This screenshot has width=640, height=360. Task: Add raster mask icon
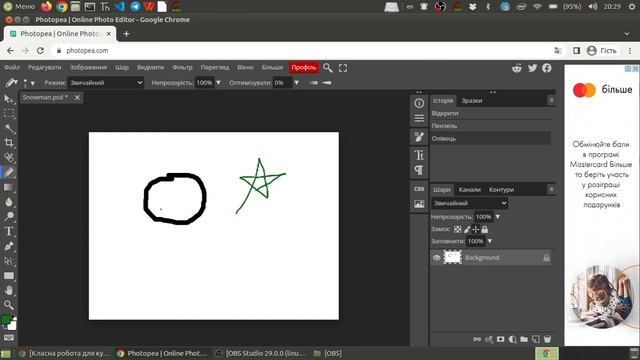pyautogui.click(x=500, y=339)
